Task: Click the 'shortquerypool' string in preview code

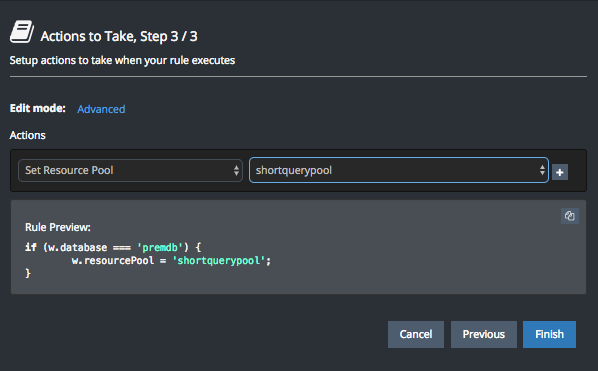Action: [219, 261]
